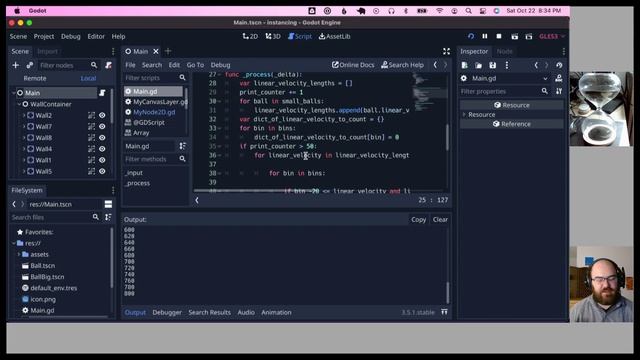Screen dimensions: 640x360
Task: Instance a child scene with link icon
Action: pos(29,65)
